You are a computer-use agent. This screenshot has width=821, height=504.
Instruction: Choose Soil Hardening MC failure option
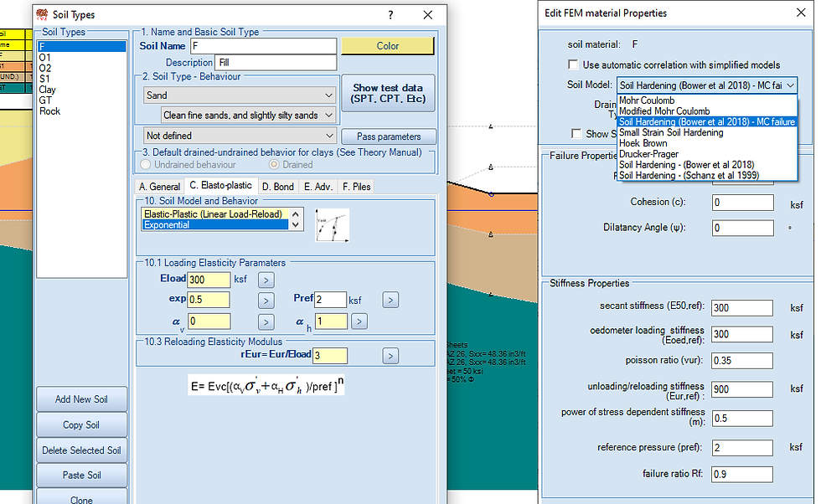click(707, 122)
